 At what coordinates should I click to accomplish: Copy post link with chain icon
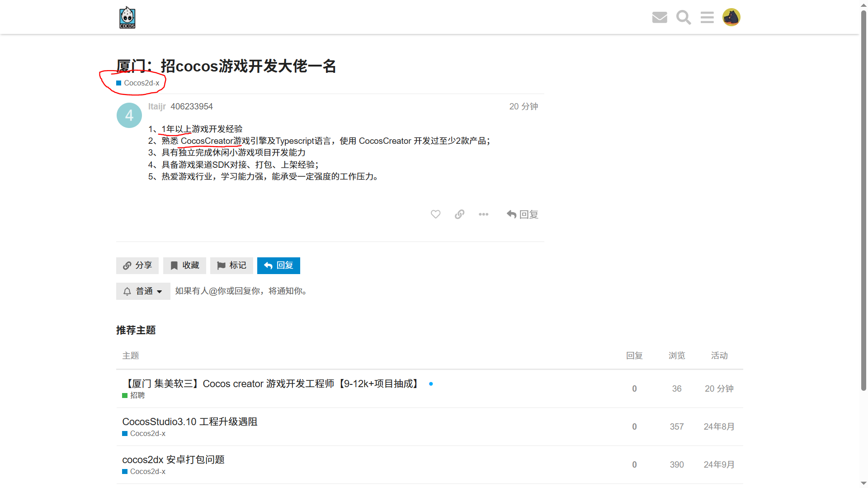click(x=459, y=214)
